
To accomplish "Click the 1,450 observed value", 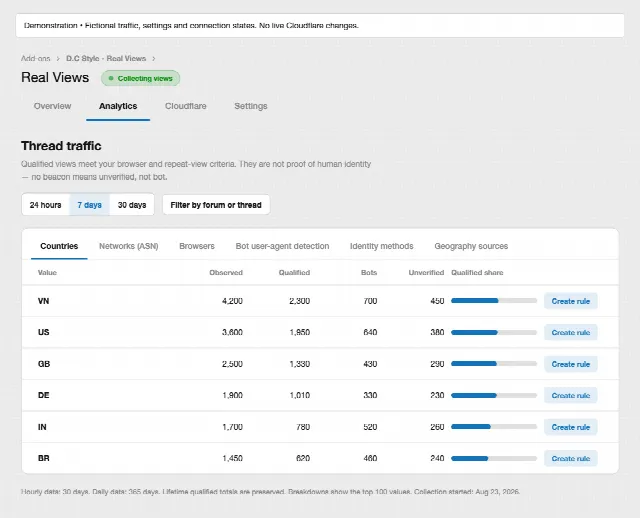I will click(x=232, y=458).
